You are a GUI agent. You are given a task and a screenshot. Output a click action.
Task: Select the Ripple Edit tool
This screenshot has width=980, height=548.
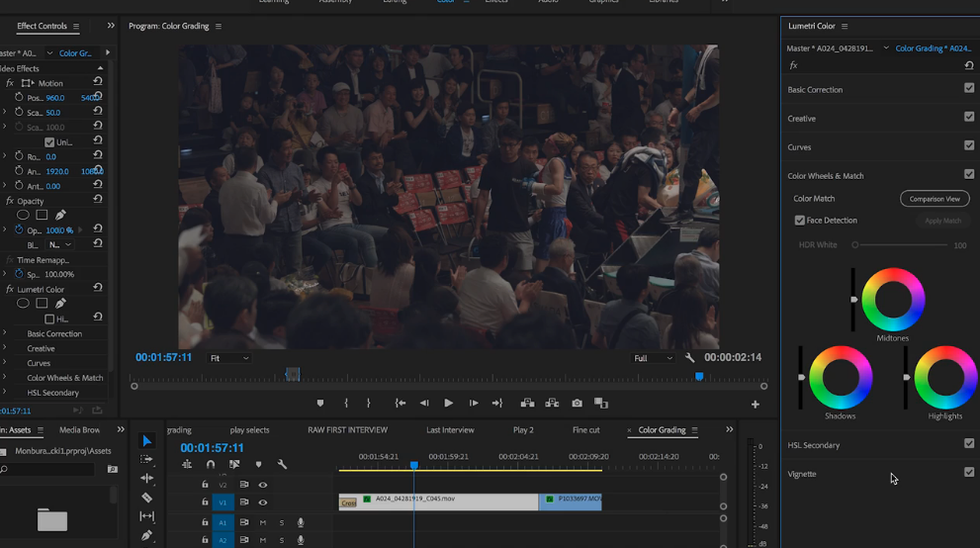click(x=147, y=478)
